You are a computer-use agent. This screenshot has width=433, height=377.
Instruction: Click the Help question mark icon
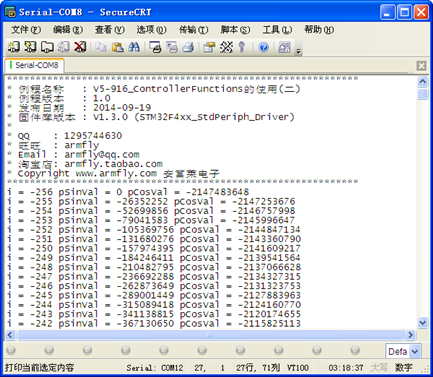coord(264,47)
